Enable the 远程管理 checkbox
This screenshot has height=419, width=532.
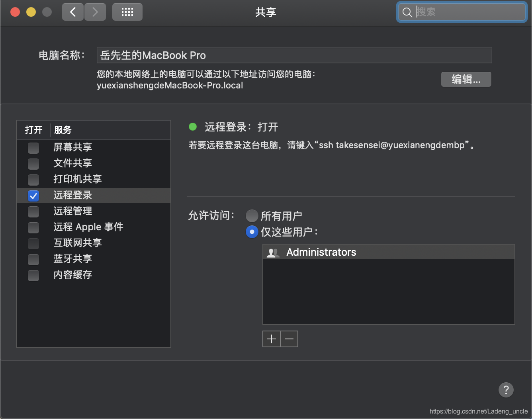pyautogui.click(x=33, y=211)
